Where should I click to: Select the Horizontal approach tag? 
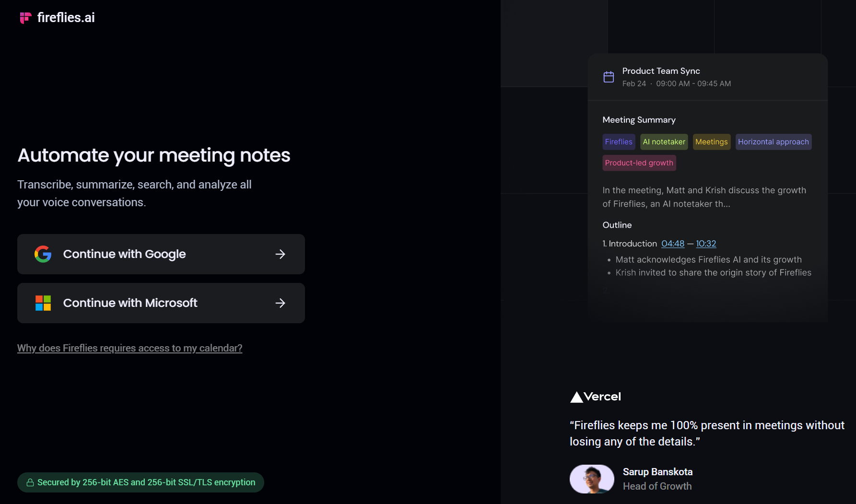pos(773,141)
